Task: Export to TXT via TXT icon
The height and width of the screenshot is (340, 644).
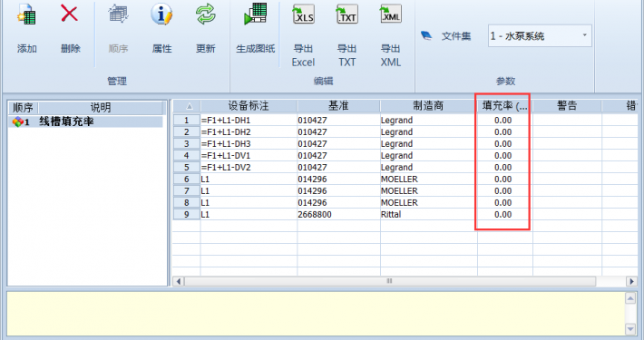Action: coord(347,15)
